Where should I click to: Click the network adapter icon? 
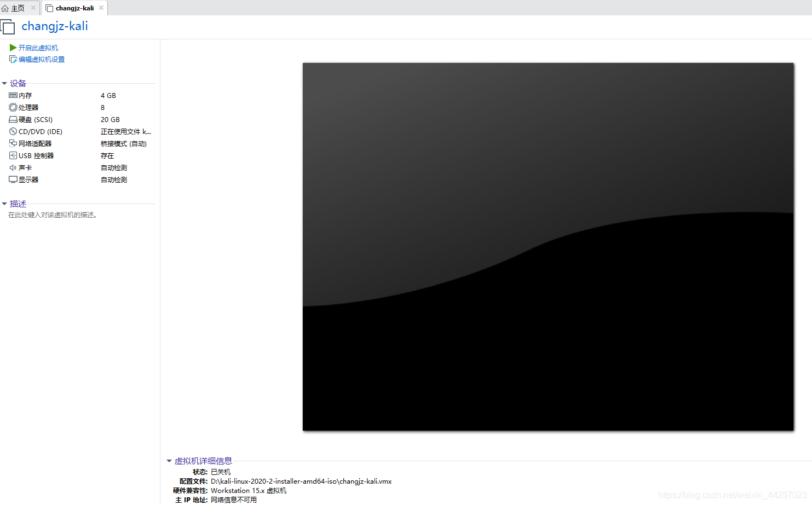[x=13, y=143]
